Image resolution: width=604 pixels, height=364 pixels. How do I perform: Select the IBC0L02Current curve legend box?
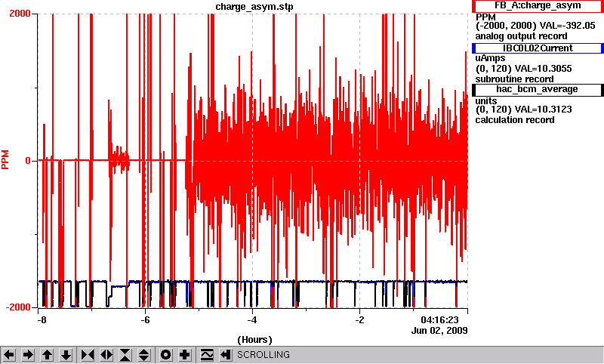[x=538, y=48]
